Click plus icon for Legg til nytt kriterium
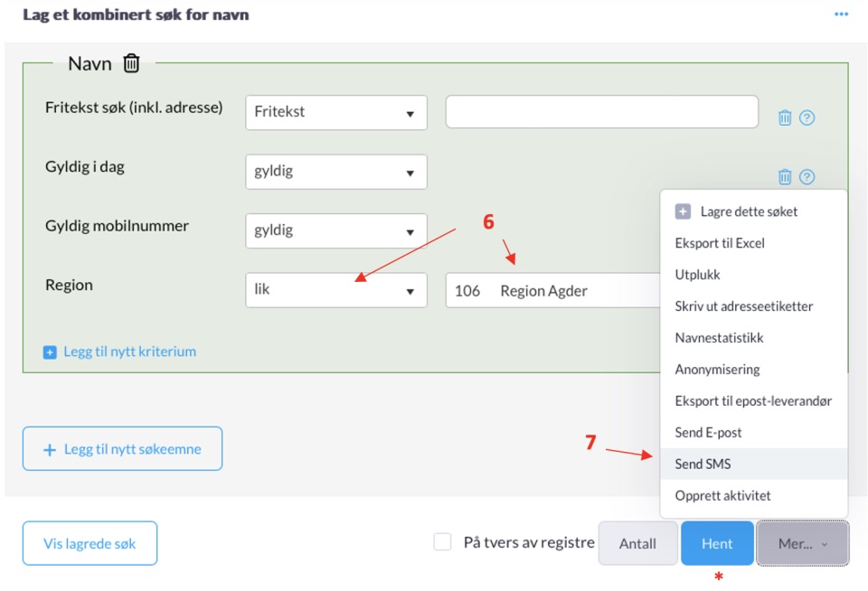This screenshot has width=868, height=591. pyautogui.click(x=50, y=352)
